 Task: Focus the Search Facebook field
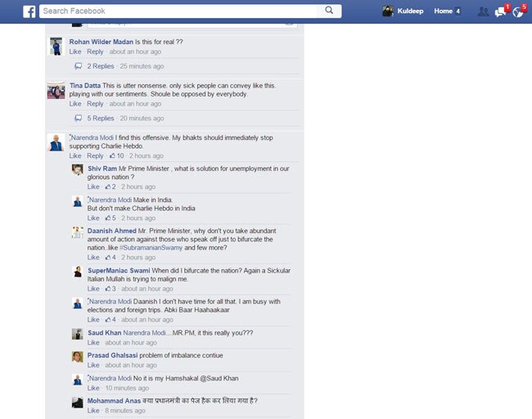click(178, 11)
